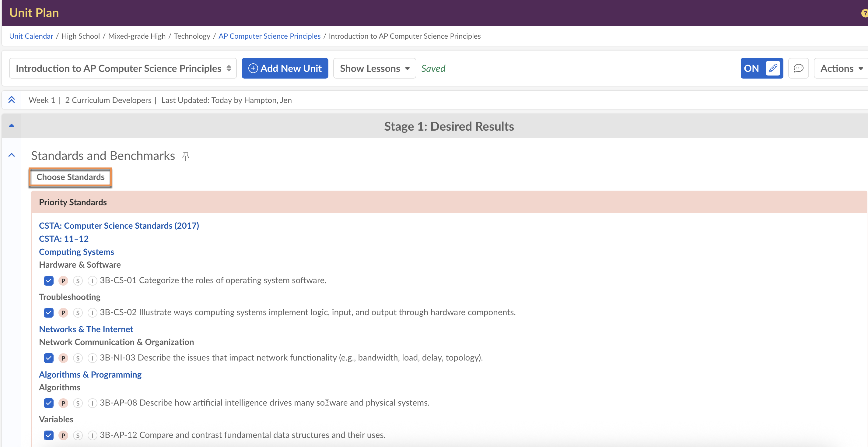Click the double chevron collapse-all icon

point(12,100)
